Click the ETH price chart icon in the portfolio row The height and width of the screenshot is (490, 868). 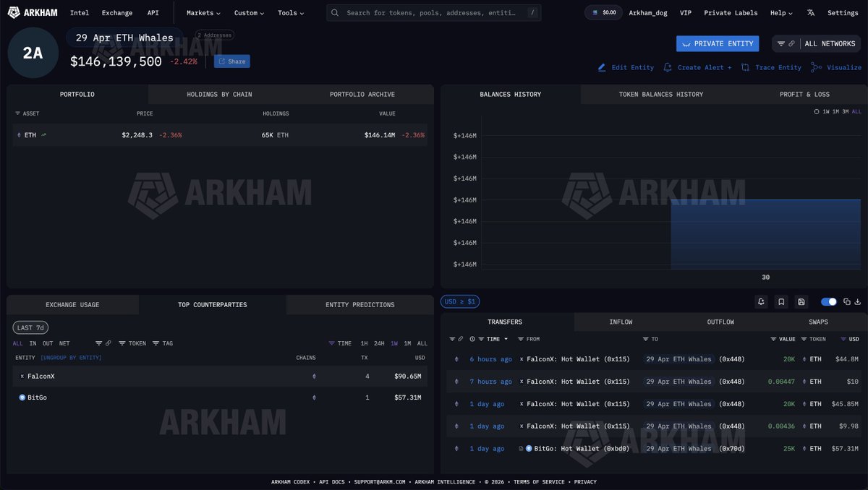click(43, 135)
